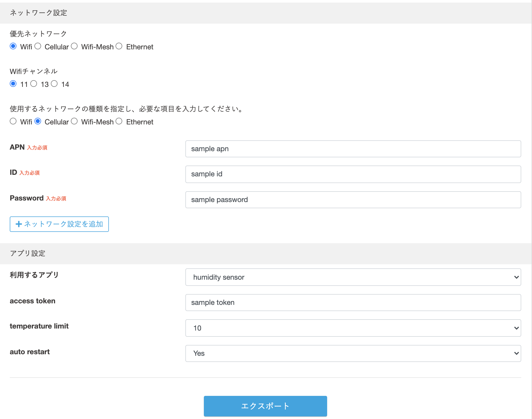Choose Ethernet as network type to configure
Screen dimensions: 532x419
click(x=119, y=121)
